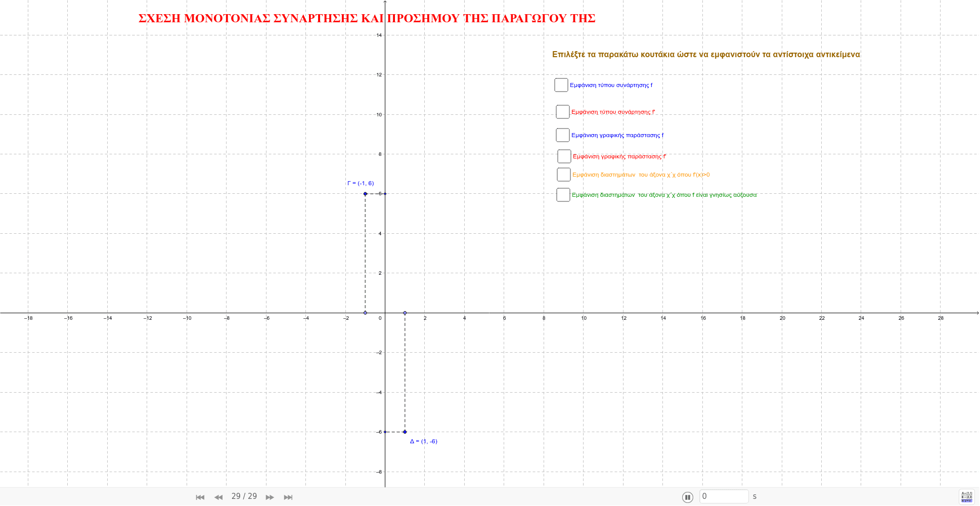This screenshot has width=980, height=506.
Task: Click the instruction text Επιλέξτε τα παρακάτω κουτάκια
Action: (706, 54)
